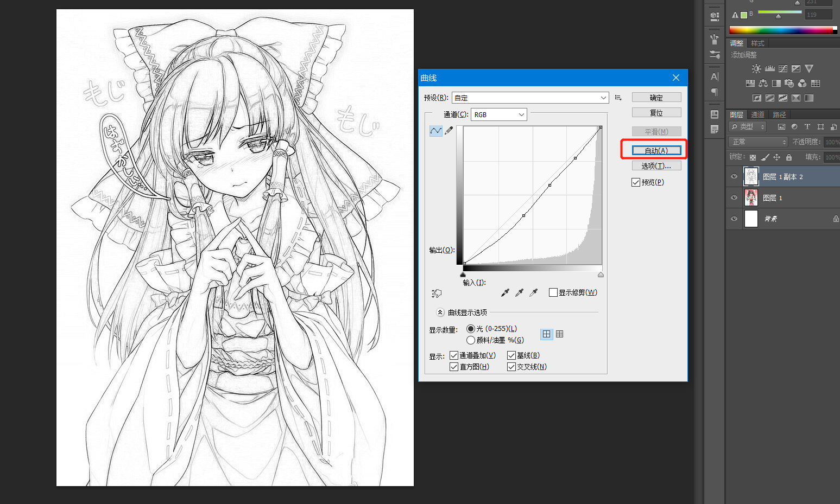Add a Vibrance adjustment
840x504 pixels.
pyautogui.click(x=809, y=68)
